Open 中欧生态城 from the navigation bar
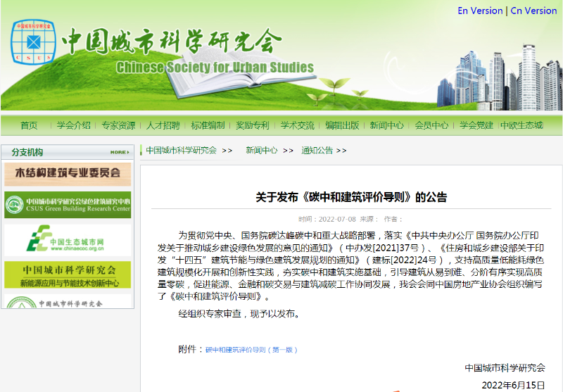The height and width of the screenshot is (392, 563). point(521,125)
